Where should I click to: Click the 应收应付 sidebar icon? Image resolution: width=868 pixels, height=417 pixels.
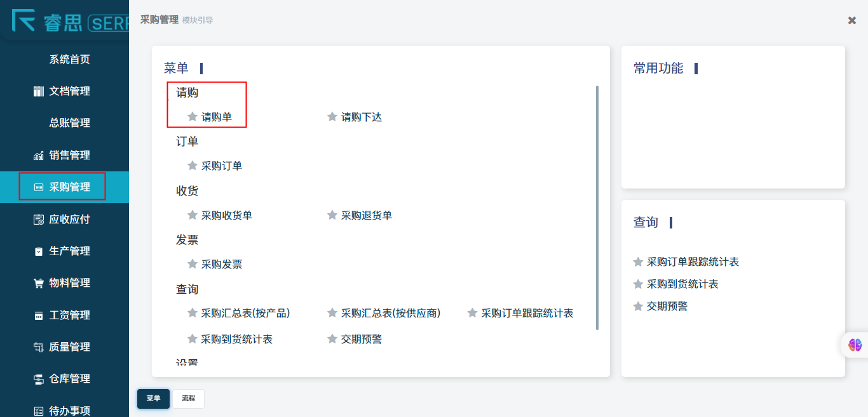coord(38,220)
